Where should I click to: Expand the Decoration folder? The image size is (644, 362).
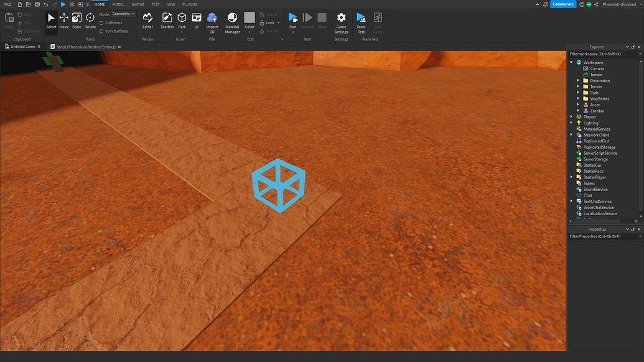pos(578,80)
